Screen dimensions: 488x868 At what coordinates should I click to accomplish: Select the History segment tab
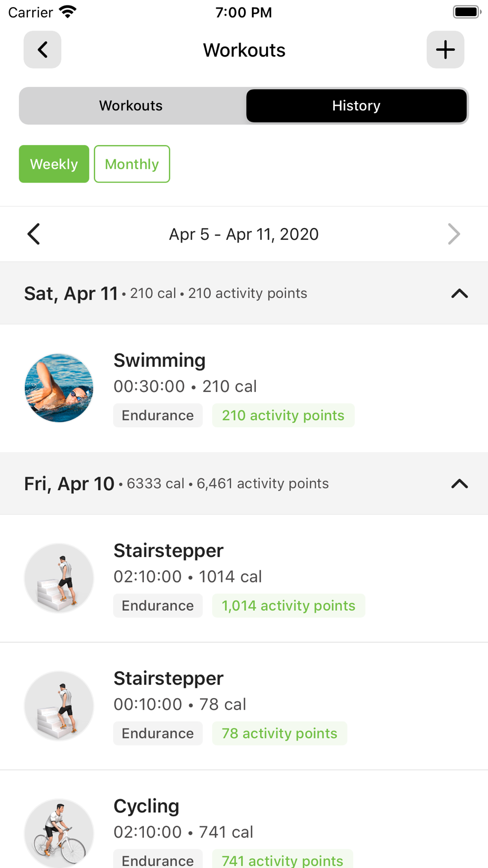pos(356,106)
